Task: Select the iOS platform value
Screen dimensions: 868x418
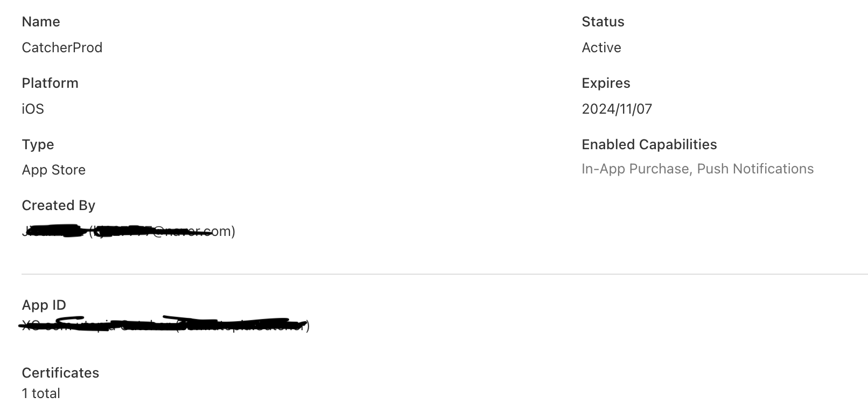Action: [x=33, y=109]
